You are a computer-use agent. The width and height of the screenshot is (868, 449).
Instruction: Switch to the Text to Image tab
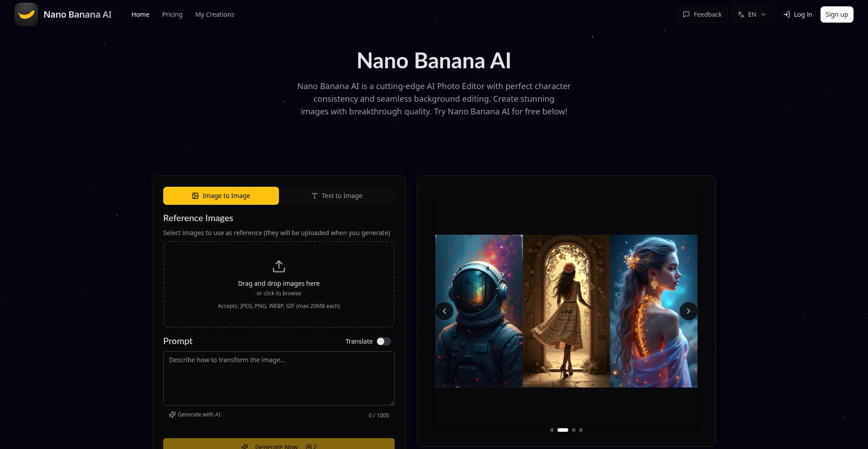pos(337,196)
